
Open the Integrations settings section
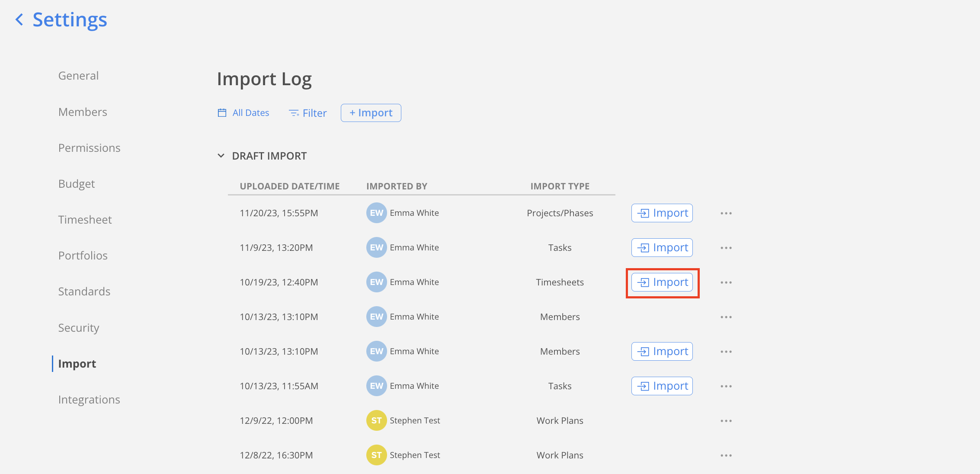89,400
